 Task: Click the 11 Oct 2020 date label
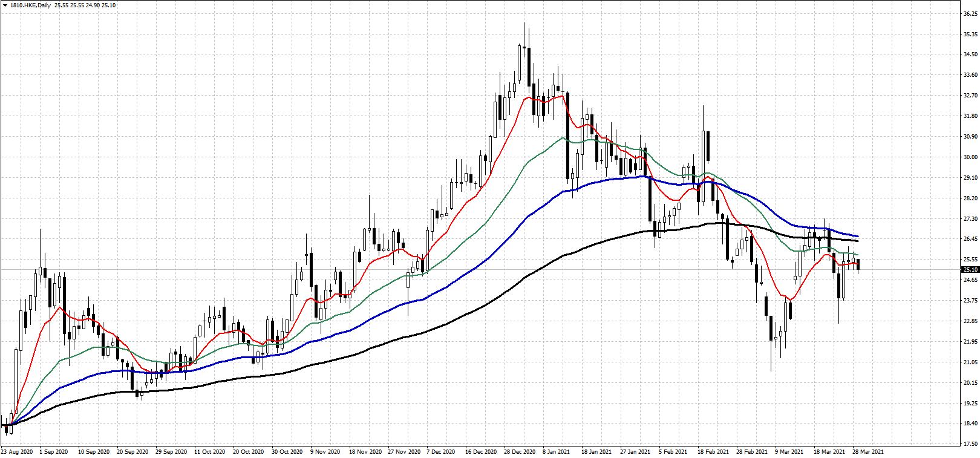click(209, 452)
